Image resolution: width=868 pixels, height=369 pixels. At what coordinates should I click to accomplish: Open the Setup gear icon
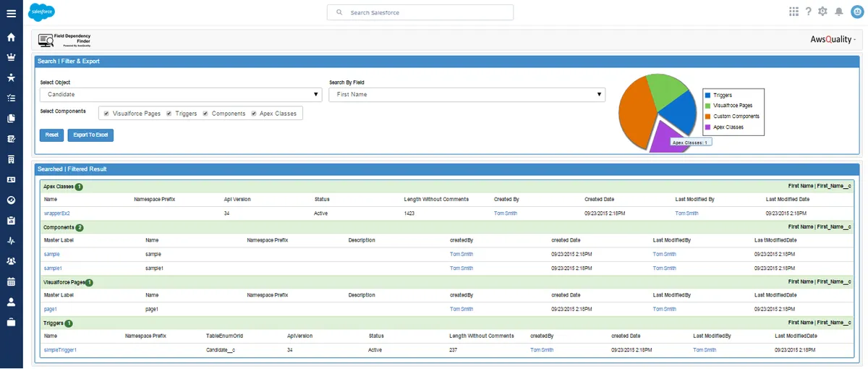point(822,12)
